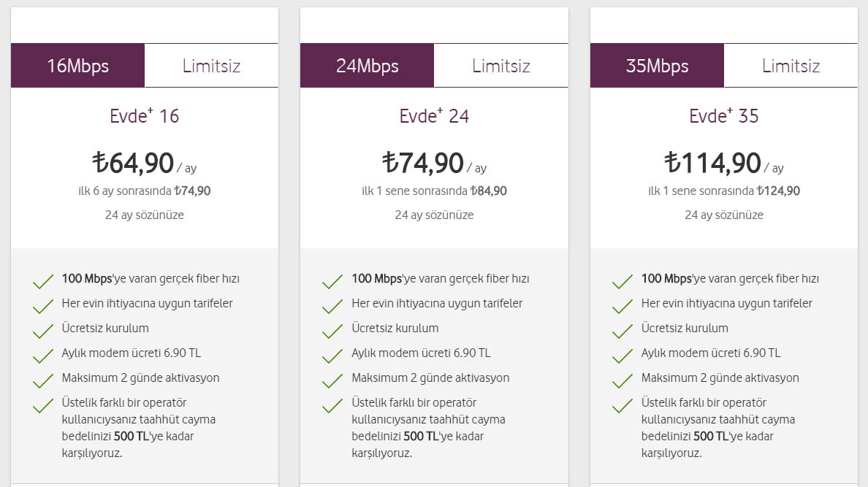Click the checkmark beside 100 Mbps in Evde 35
The image size is (868, 487).
(623, 282)
